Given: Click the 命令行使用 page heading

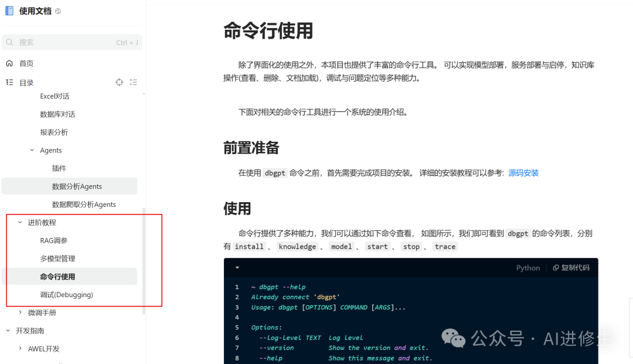Looking at the screenshot, I should pos(268,30).
